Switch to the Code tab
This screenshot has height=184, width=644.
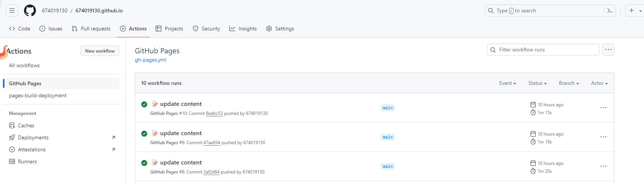(x=19, y=29)
